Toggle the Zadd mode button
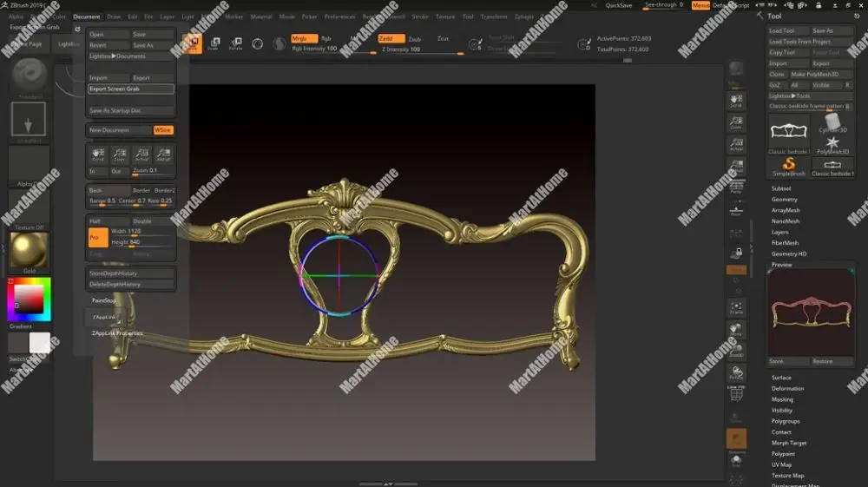 pos(391,38)
